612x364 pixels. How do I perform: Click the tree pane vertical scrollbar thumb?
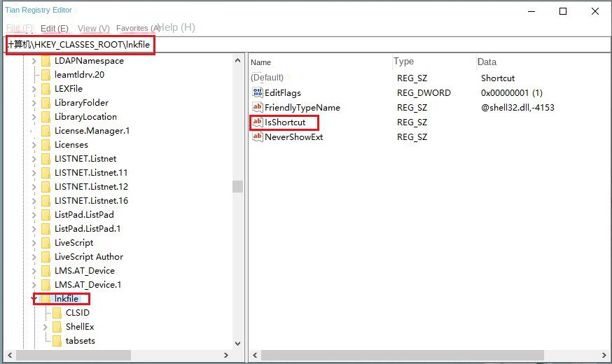point(238,186)
